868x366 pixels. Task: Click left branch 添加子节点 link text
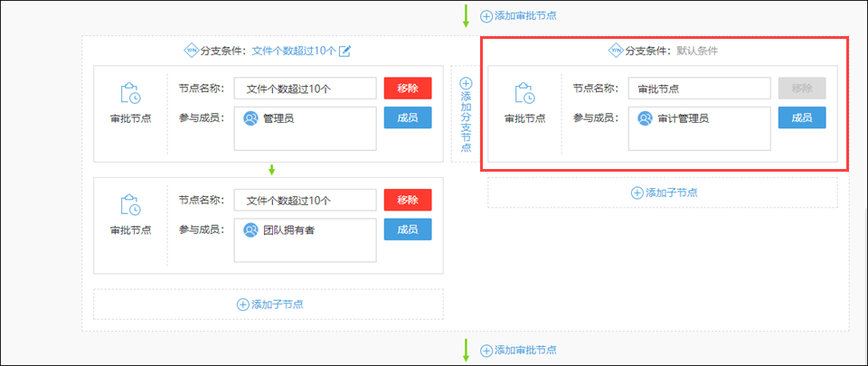pos(277,304)
